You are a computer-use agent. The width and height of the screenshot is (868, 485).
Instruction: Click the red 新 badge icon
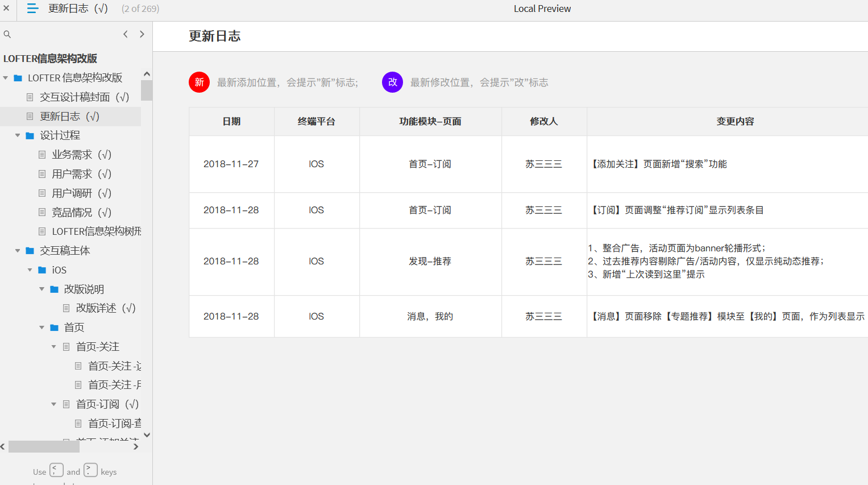pos(200,82)
